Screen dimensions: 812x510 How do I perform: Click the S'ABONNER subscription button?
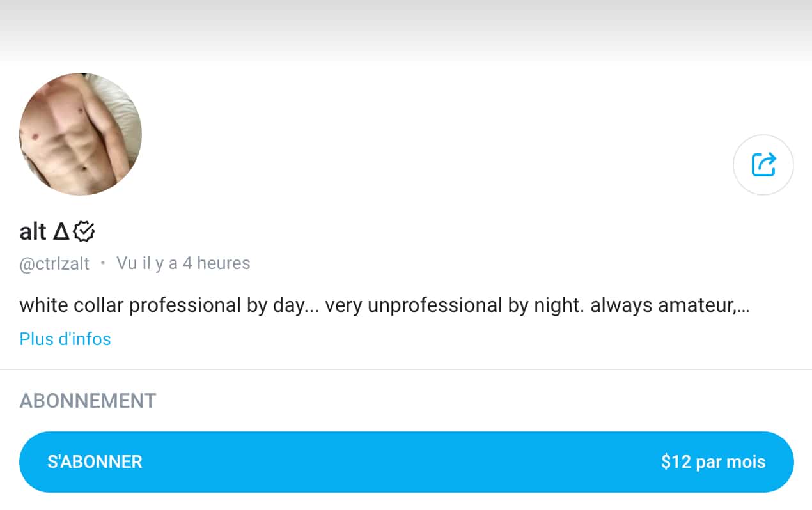[x=406, y=461]
